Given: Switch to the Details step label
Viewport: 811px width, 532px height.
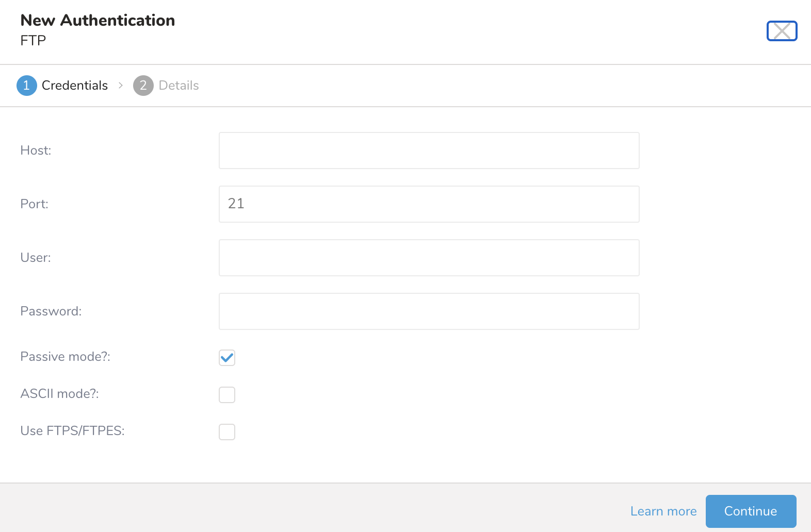Looking at the screenshot, I should click(179, 86).
